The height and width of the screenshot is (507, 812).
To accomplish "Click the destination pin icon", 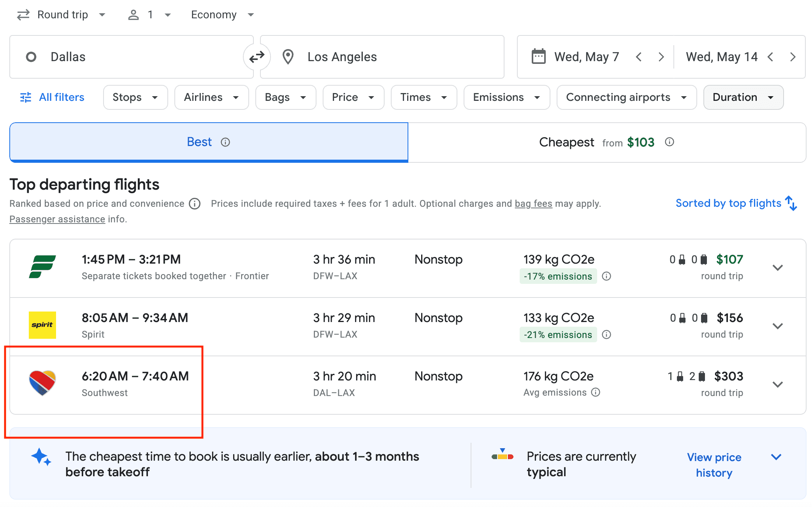I will [x=288, y=57].
